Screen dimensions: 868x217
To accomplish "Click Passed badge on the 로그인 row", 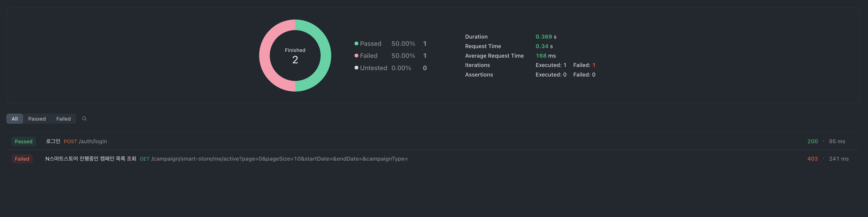I will point(24,142).
